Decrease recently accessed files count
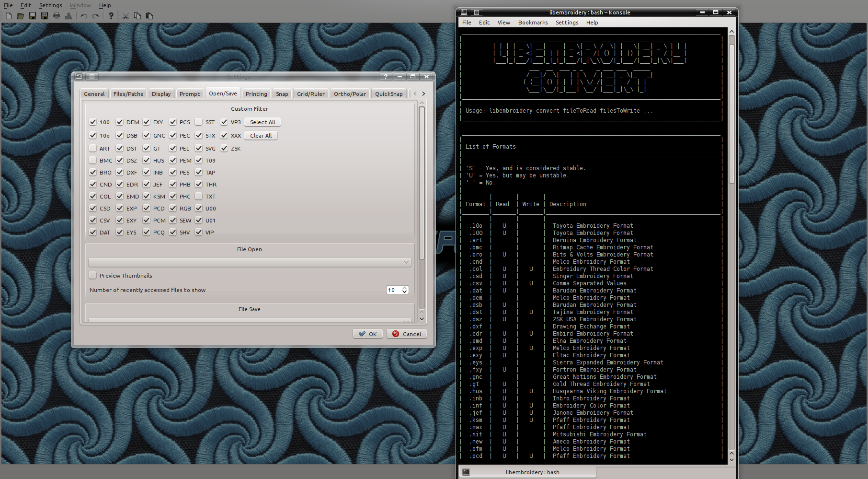Screen dimensions: 868x479 pyautogui.click(x=405, y=292)
